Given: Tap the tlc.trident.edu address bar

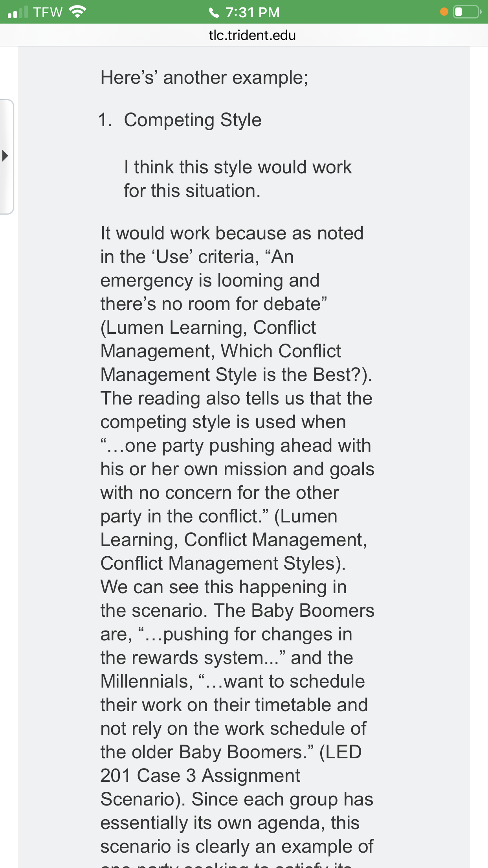Looking at the screenshot, I should 252,35.
